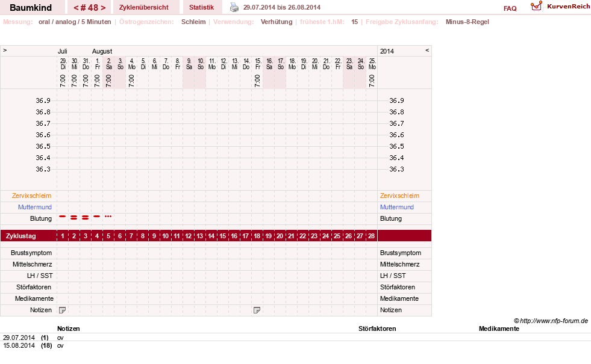Click the 'Störfaktoren' notes table heading
The image size is (591, 364).
(377, 329)
